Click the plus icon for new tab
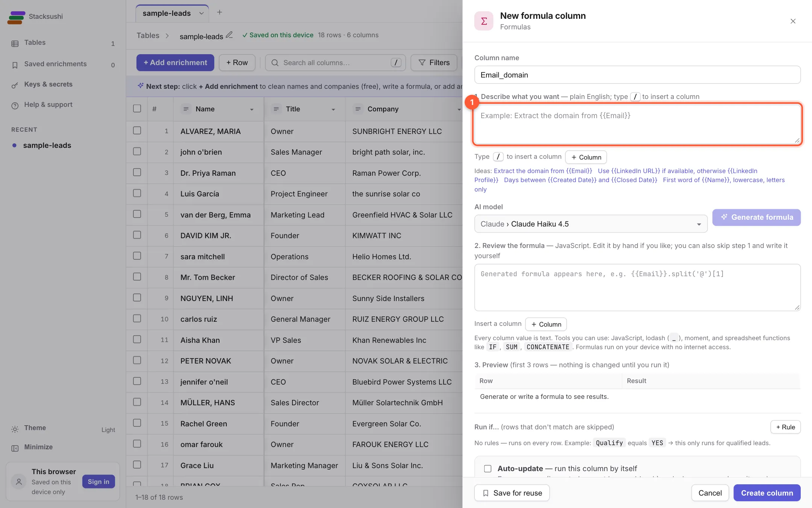Screen dimensions: 812x508 tap(220, 12)
